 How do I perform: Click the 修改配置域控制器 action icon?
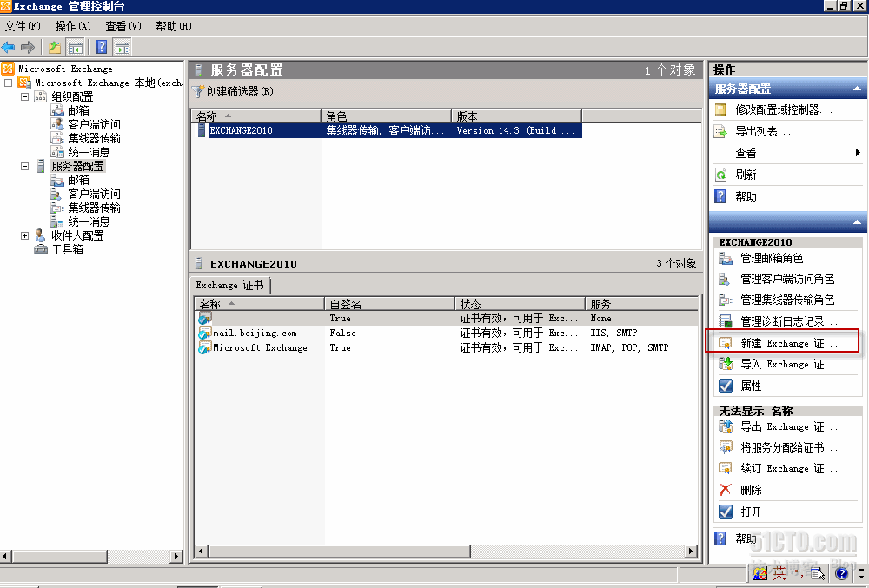[x=720, y=109]
